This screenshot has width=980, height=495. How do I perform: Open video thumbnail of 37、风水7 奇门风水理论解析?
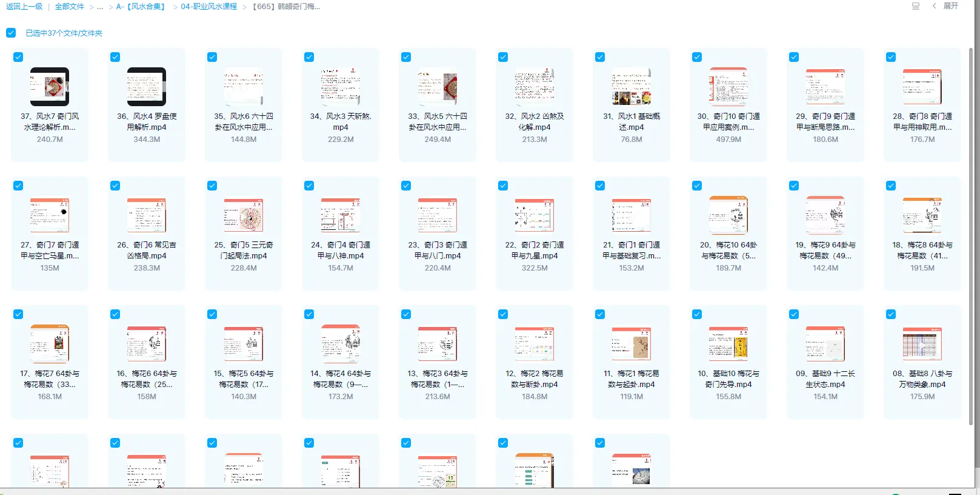(50, 87)
